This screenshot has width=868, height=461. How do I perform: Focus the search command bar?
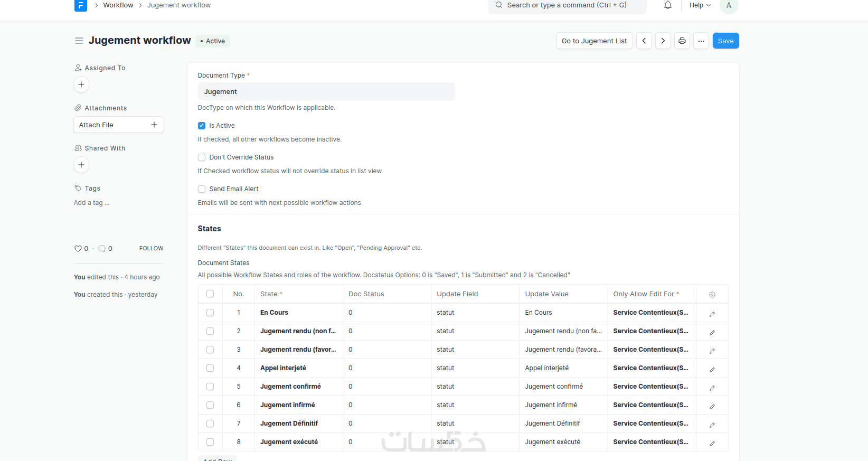567,5
